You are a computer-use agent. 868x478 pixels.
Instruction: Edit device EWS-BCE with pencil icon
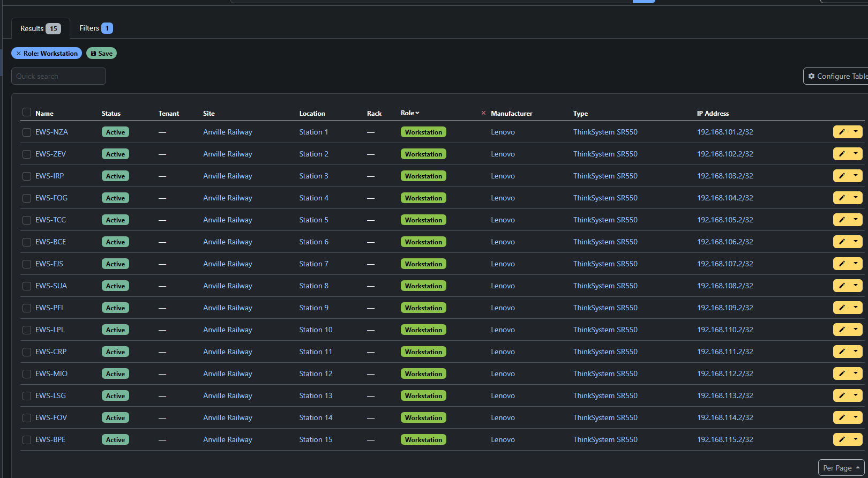coord(842,242)
